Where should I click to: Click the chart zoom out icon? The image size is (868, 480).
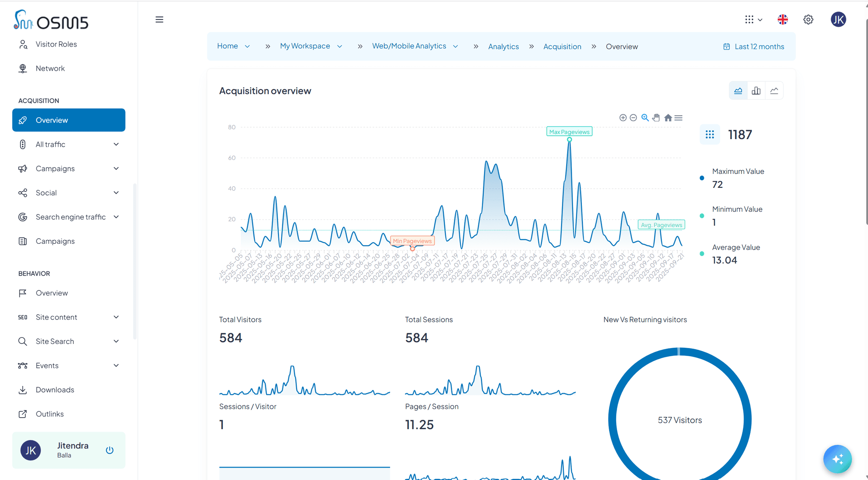click(633, 118)
